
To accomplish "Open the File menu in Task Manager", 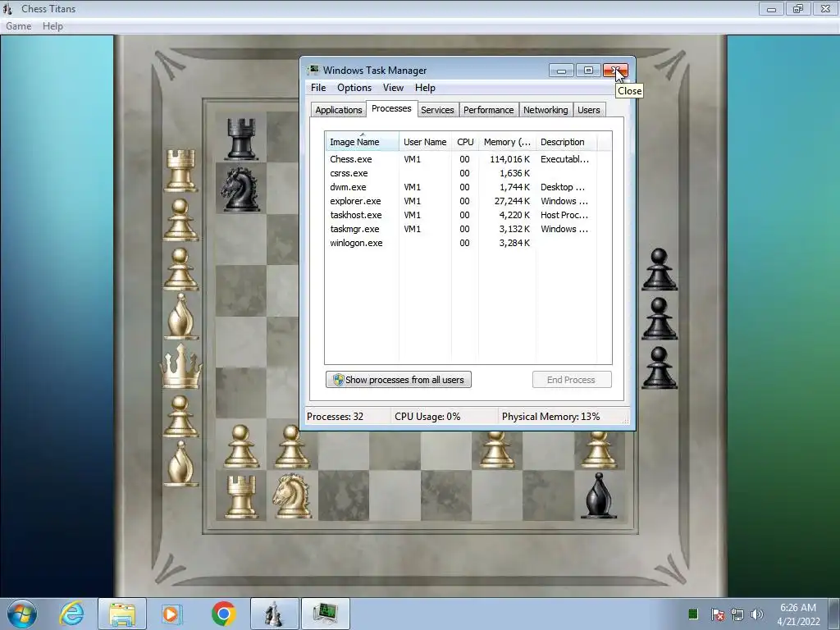I will (318, 88).
